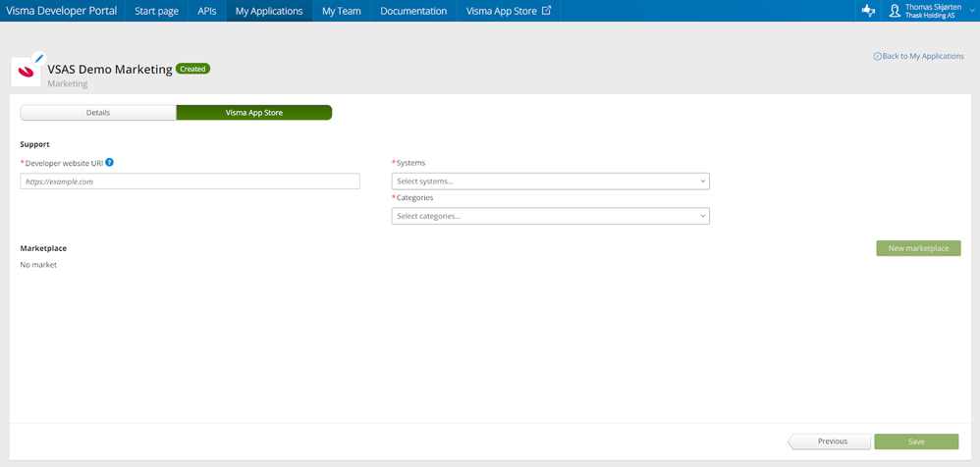Open the Documentation menu item
Image resolution: width=980 pixels, height=467 pixels.
click(x=413, y=11)
